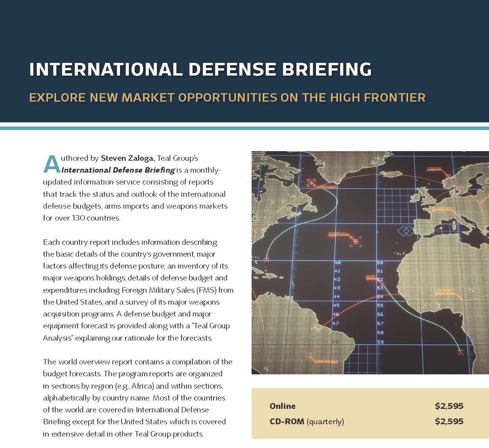Click the red target marker near Greenland

pos(311,183)
